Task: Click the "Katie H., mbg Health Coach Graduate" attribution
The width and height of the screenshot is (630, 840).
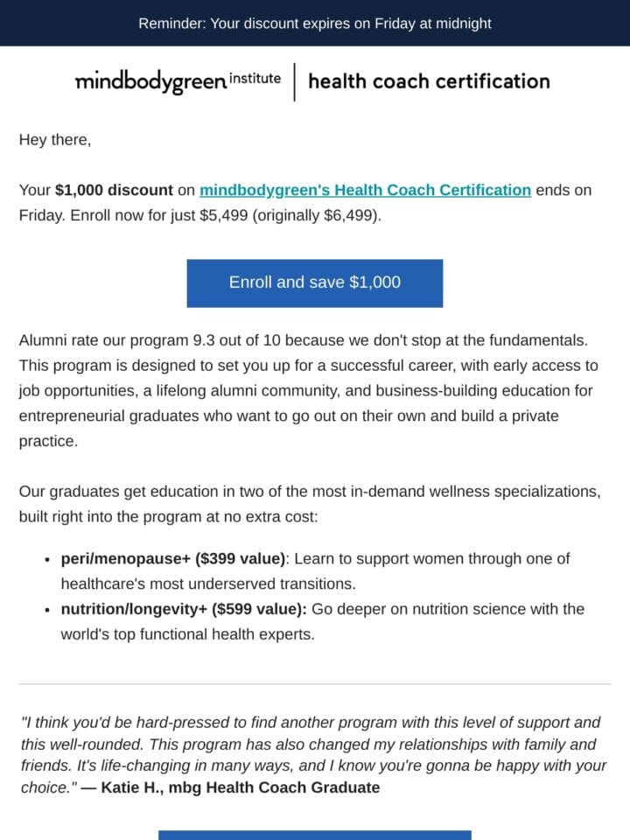Action: coord(241,787)
